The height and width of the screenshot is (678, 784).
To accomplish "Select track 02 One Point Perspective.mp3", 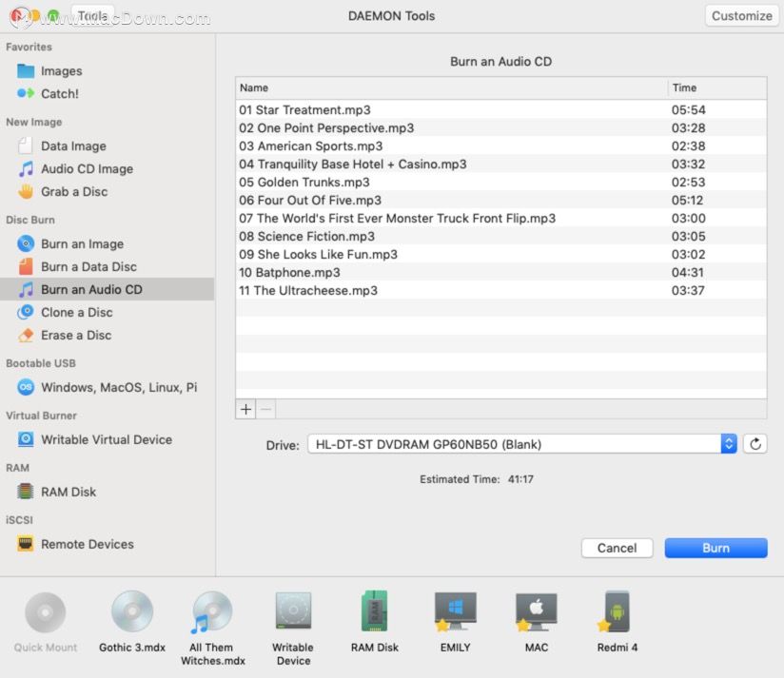I will [501, 128].
